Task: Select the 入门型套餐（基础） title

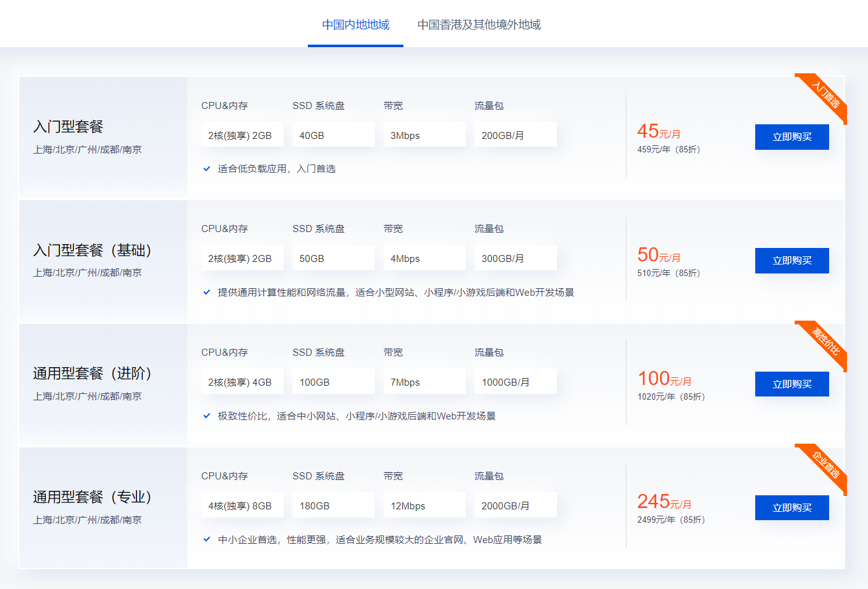Action: [92, 251]
